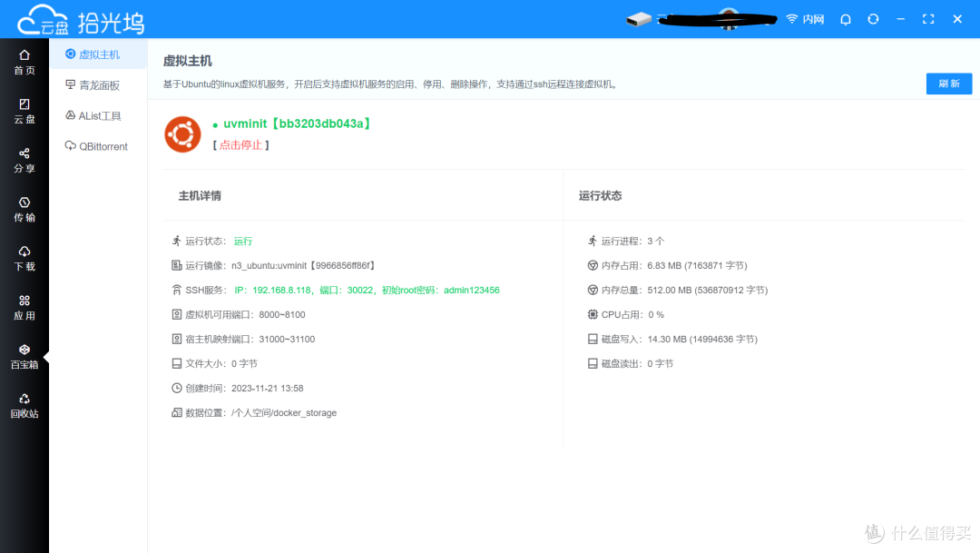
Task: Click the 磁盘读出 0 字节 row
Action: [x=630, y=363]
